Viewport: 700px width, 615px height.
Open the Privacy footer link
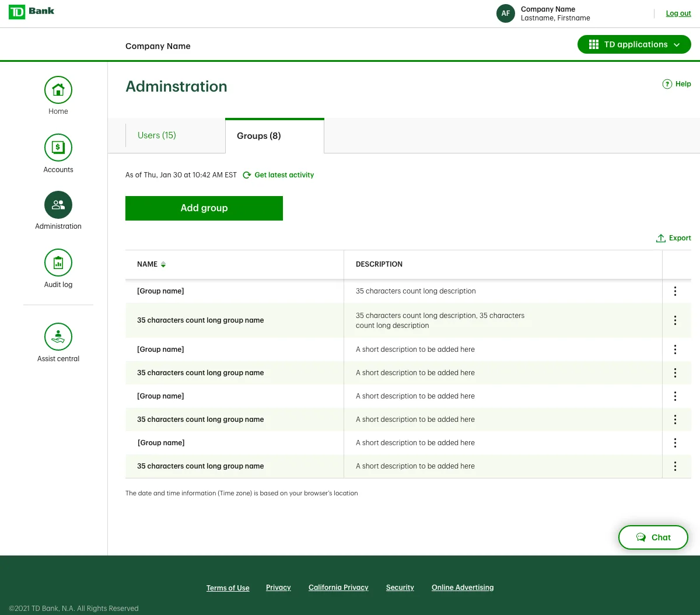(278, 588)
